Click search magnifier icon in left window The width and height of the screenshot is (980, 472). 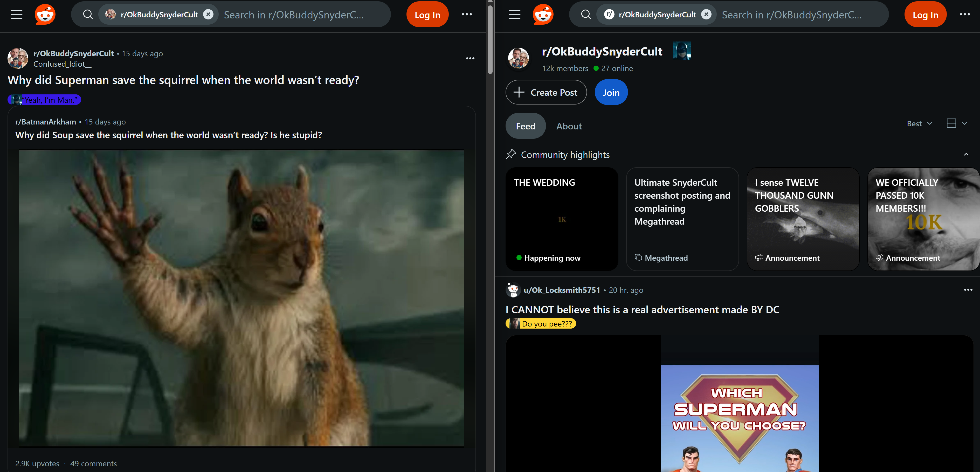(88, 15)
